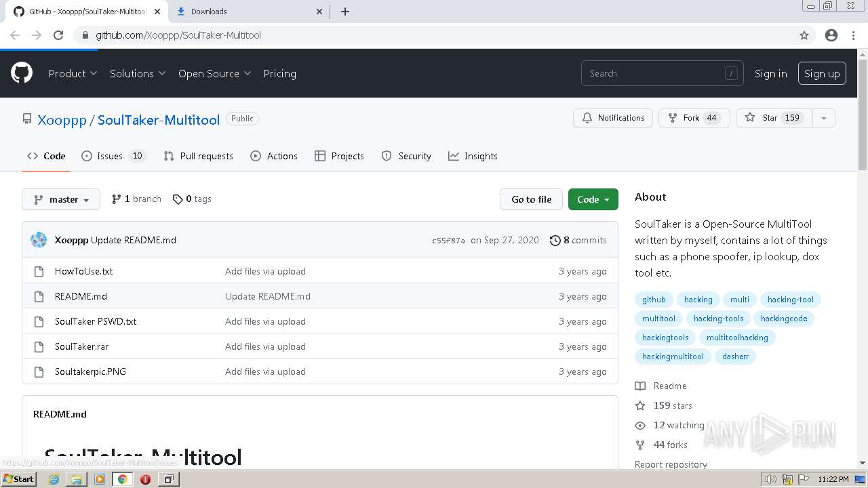
Task: Click Xooppp's avatar in the commit row
Action: click(x=39, y=240)
